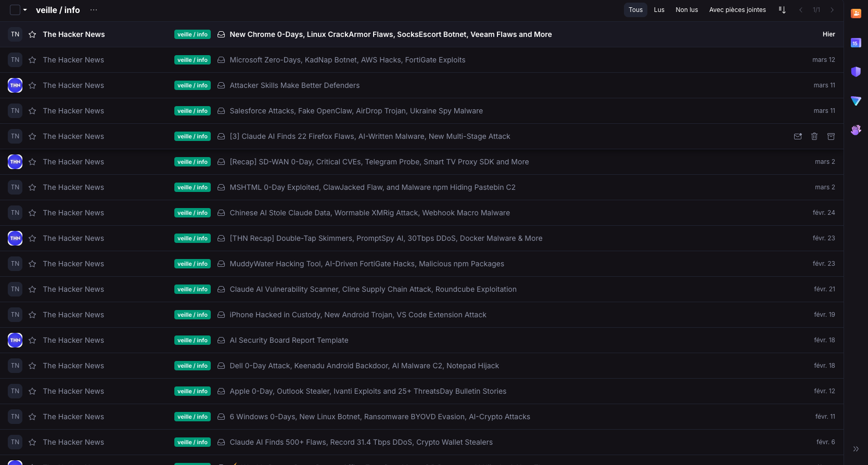Click the envelope icon on the iPhone Hacked in Custody email

[x=221, y=315]
